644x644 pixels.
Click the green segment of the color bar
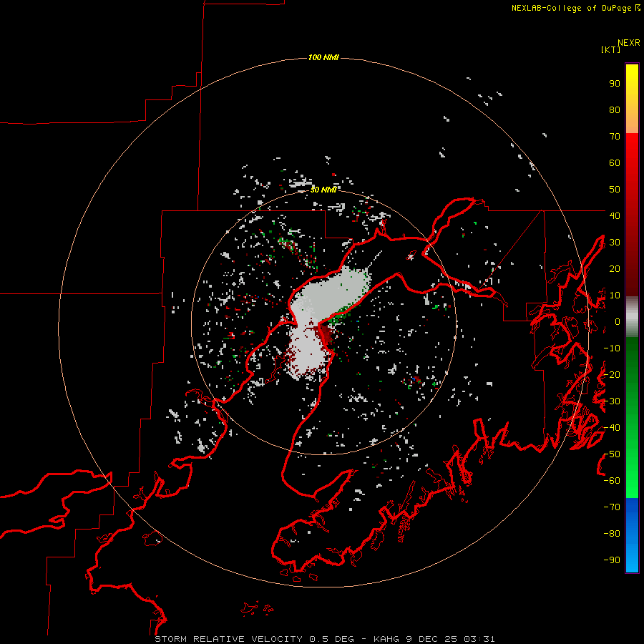click(632, 418)
